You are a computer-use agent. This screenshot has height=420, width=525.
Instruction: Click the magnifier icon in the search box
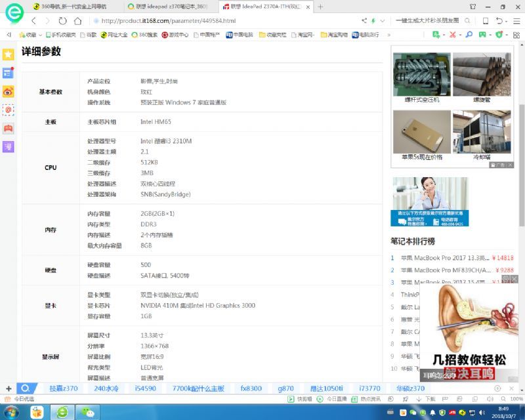[467, 21]
